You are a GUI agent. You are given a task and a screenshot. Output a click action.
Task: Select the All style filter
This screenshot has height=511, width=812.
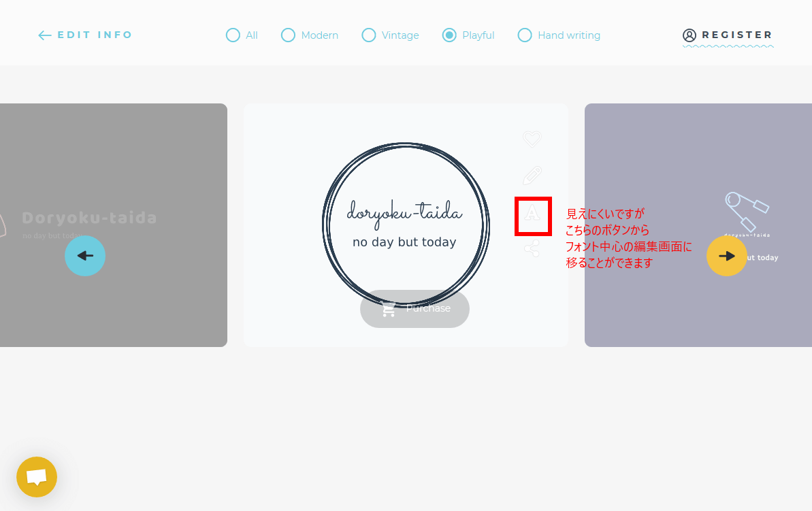233,35
